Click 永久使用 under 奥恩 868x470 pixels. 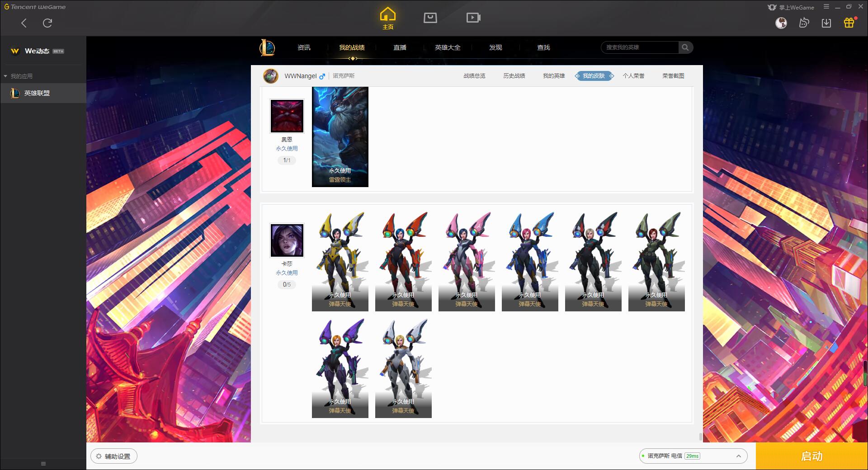point(287,149)
